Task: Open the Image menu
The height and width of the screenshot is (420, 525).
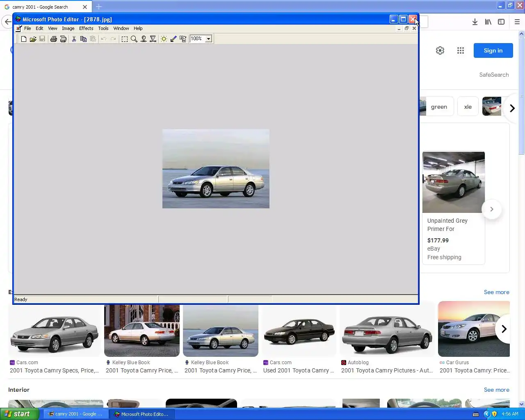Action: tap(68, 28)
